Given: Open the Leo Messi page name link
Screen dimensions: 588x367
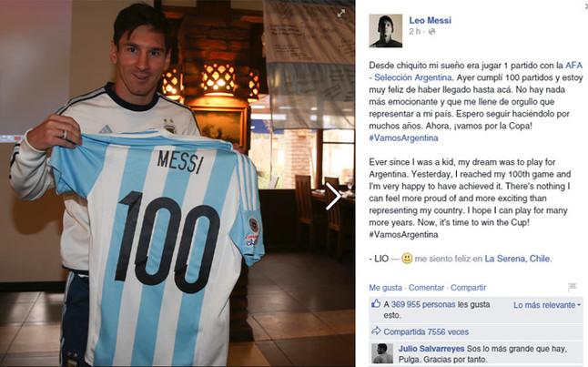Looking at the screenshot, I should [x=431, y=20].
